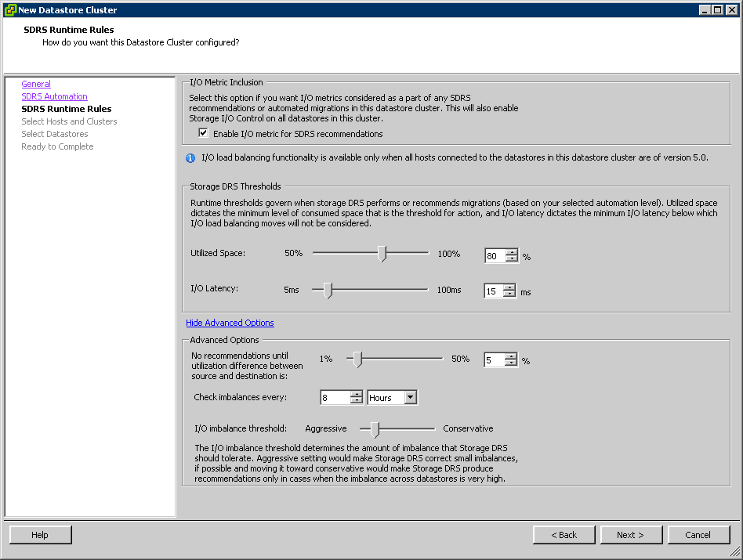
Task: Click the I/O Latency slider thumb
Action: [x=328, y=290]
